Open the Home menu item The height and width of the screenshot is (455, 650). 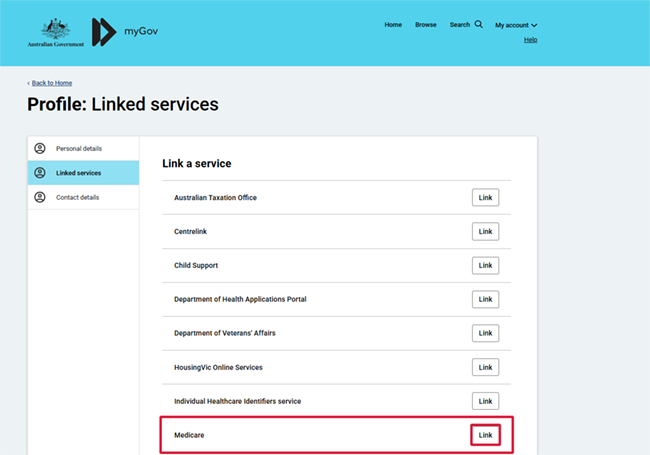(393, 25)
